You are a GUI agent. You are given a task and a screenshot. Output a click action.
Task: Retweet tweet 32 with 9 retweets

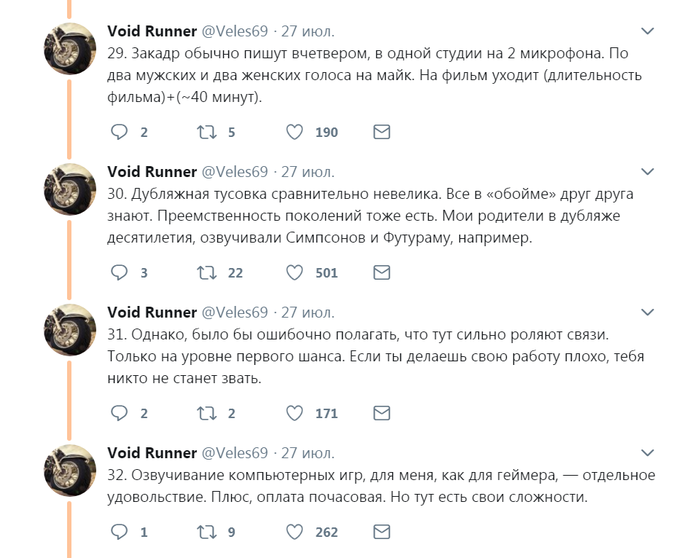[x=207, y=532]
